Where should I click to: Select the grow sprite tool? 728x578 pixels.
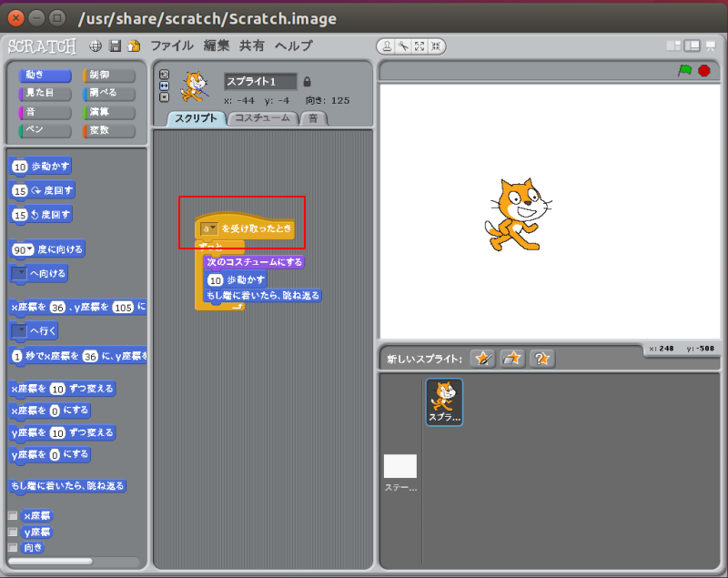[420, 46]
